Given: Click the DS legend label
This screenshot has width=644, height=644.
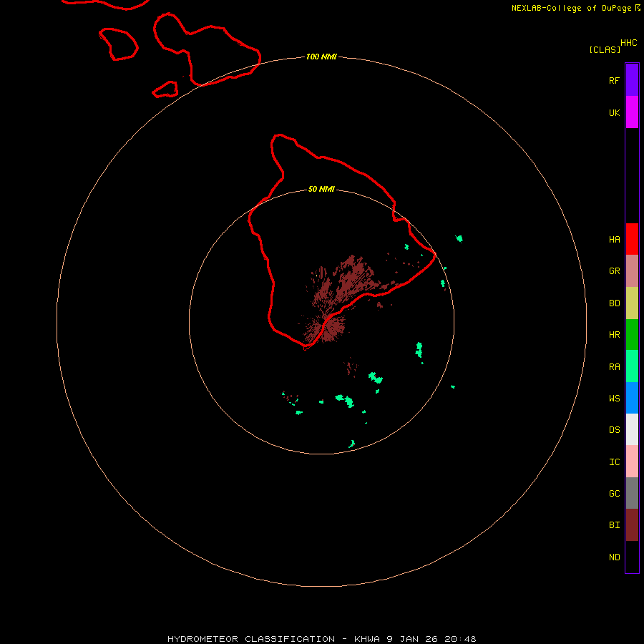Looking at the screenshot, I should tap(614, 430).
